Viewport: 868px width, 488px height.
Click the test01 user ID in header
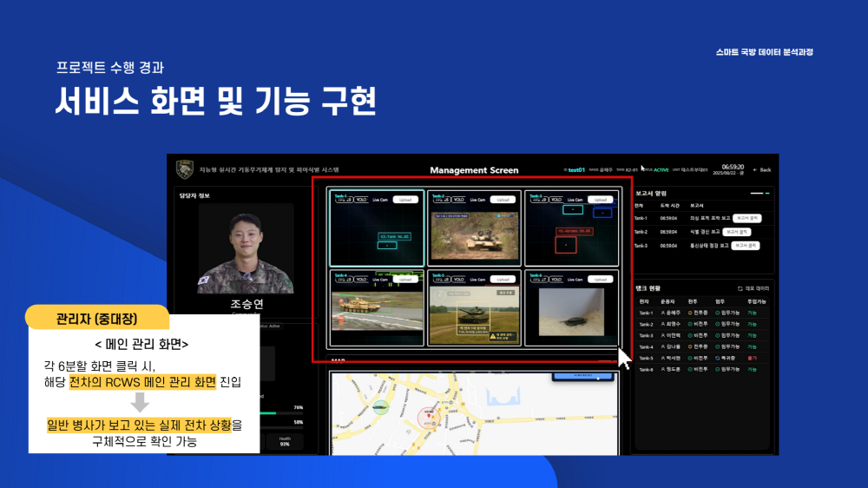575,170
